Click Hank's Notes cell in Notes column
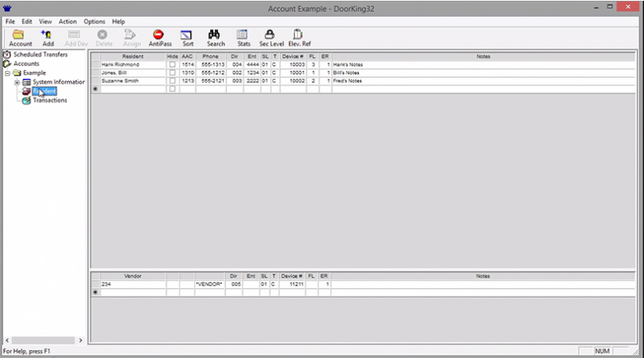 [x=348, y=64]
